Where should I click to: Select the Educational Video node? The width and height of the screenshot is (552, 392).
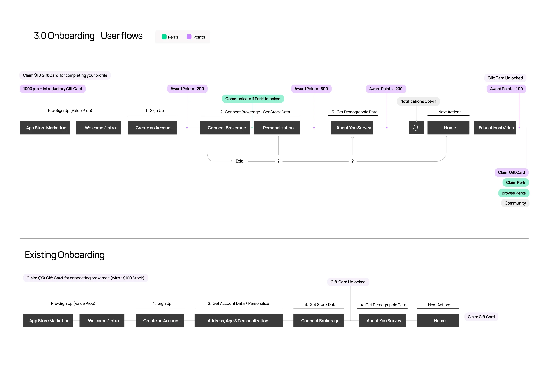(x=494, y=127)
